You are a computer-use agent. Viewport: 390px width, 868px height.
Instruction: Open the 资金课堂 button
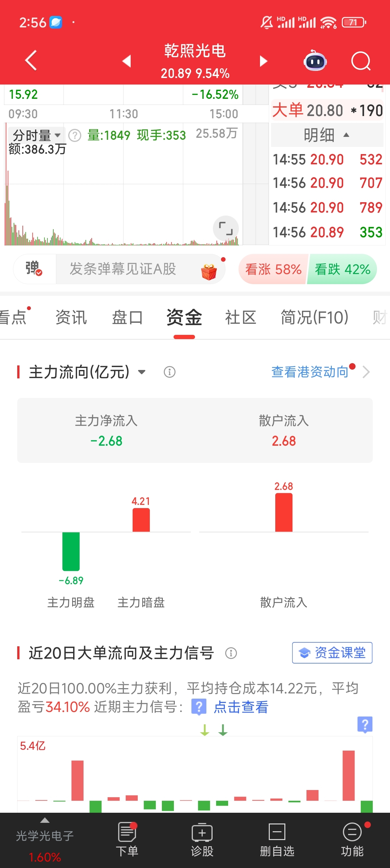coord(332,653)
